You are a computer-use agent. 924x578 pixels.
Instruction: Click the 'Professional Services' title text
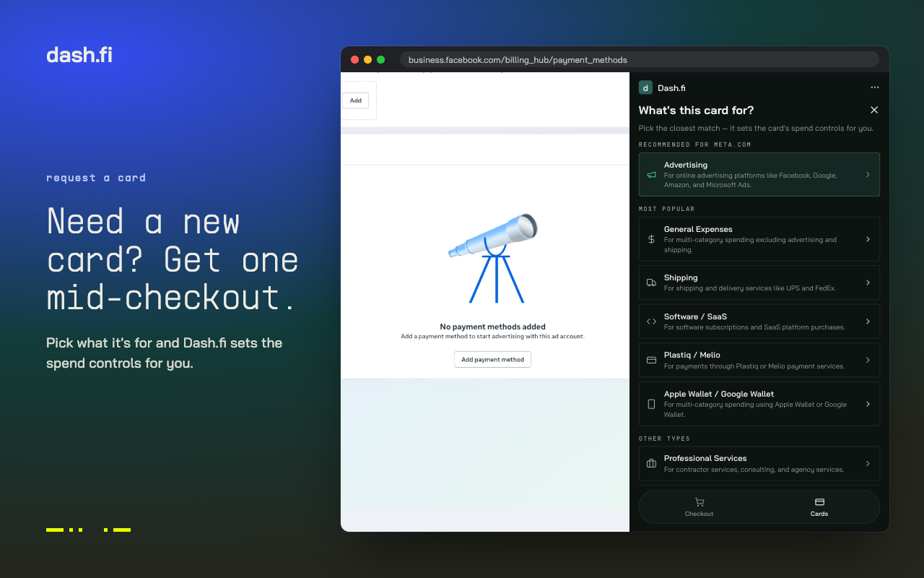coord(705,458)
